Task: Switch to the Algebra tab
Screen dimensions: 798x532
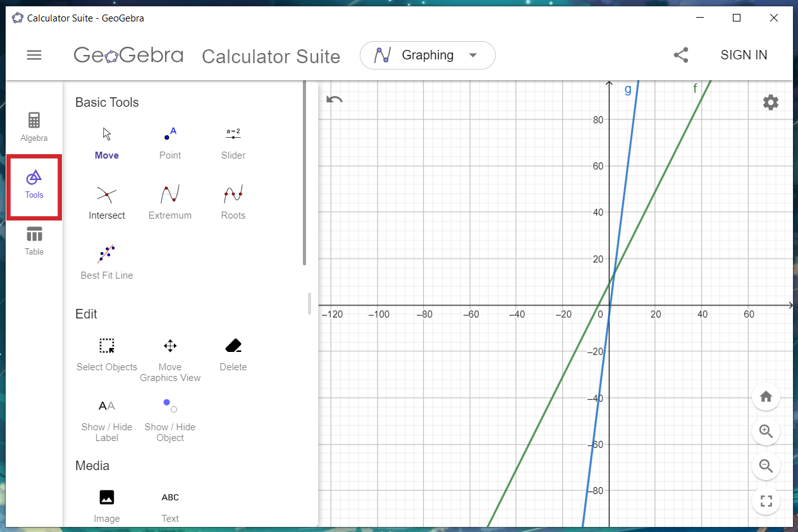Action: (34, 127)
